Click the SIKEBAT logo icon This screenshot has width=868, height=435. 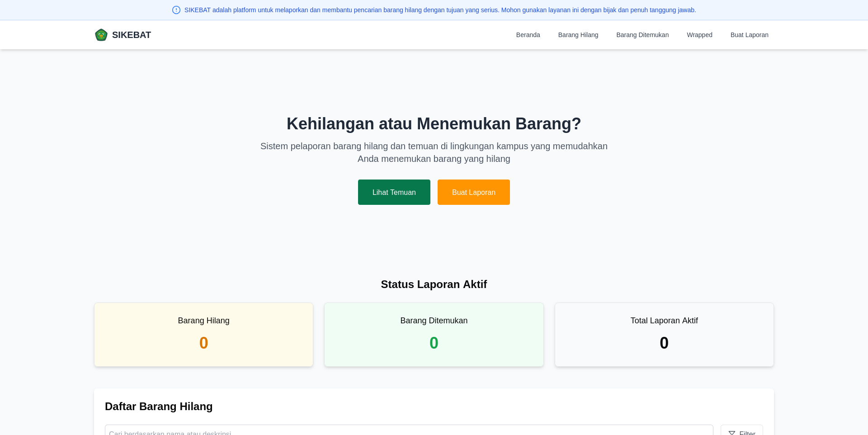point(101,34)
